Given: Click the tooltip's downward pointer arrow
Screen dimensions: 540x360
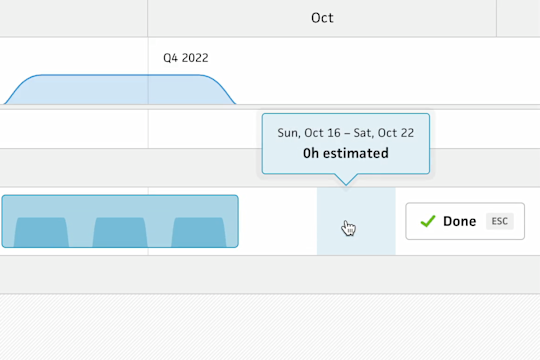Looking at the screenshot, I should 346,179.
